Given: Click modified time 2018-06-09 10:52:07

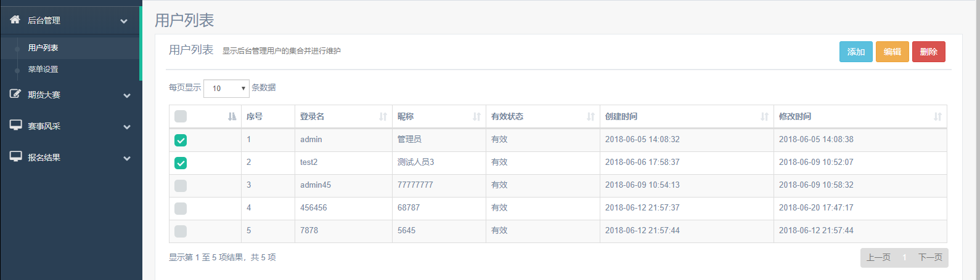Looking at the screenshot, I should [816, 162].
